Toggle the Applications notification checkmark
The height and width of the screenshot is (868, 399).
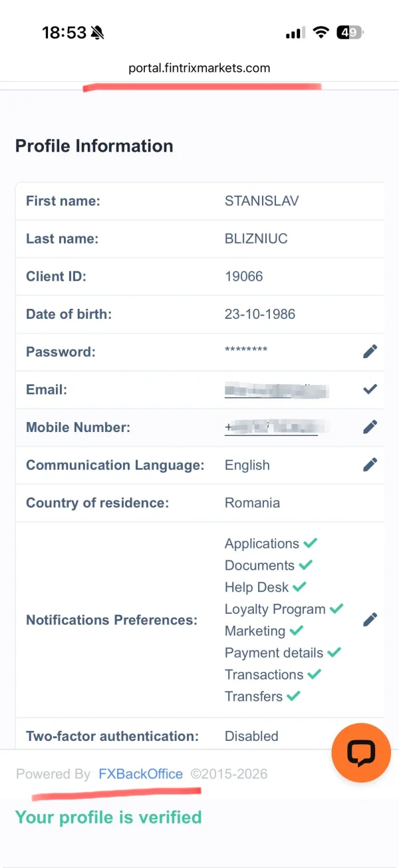(310, 543)
